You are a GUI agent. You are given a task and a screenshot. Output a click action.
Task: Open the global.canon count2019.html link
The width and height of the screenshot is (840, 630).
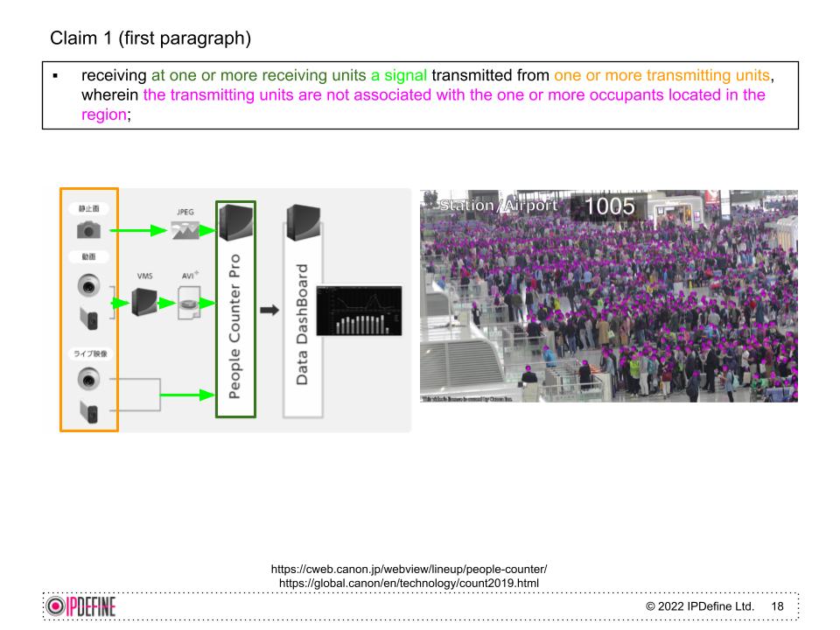[x=409, y=583]
